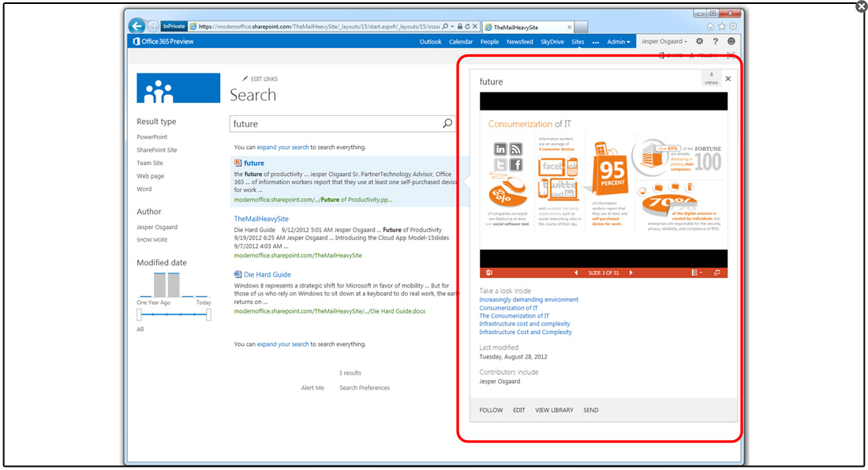Image resolution: width=868 pixels, height=470 pixels.
Task: Click the Office 365 Preview logo
Action: pos(163,42)
